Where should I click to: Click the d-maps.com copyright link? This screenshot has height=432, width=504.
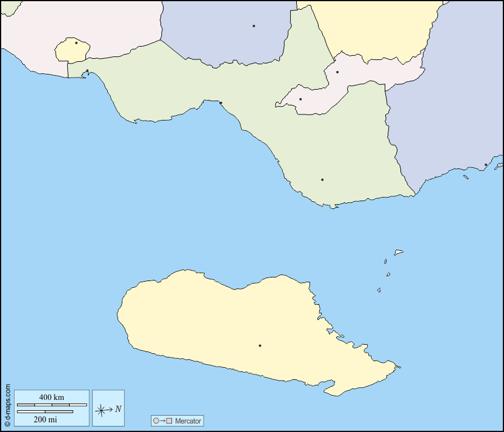(x=7, y=406)
